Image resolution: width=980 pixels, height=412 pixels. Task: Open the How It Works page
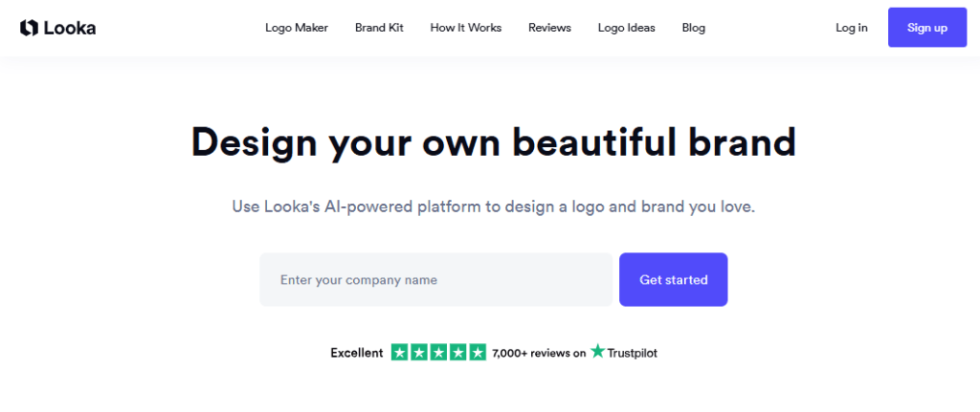[x=466, y=28]
